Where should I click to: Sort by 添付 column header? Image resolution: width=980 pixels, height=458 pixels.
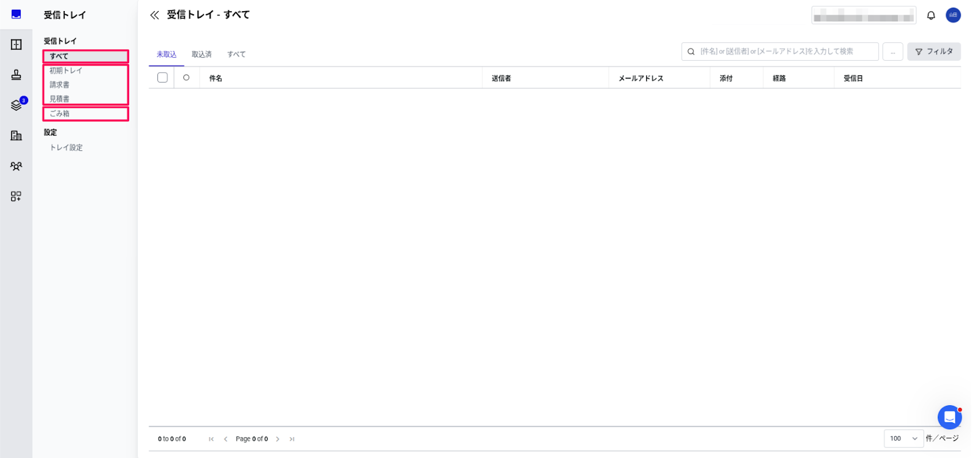tap(726, 78)
